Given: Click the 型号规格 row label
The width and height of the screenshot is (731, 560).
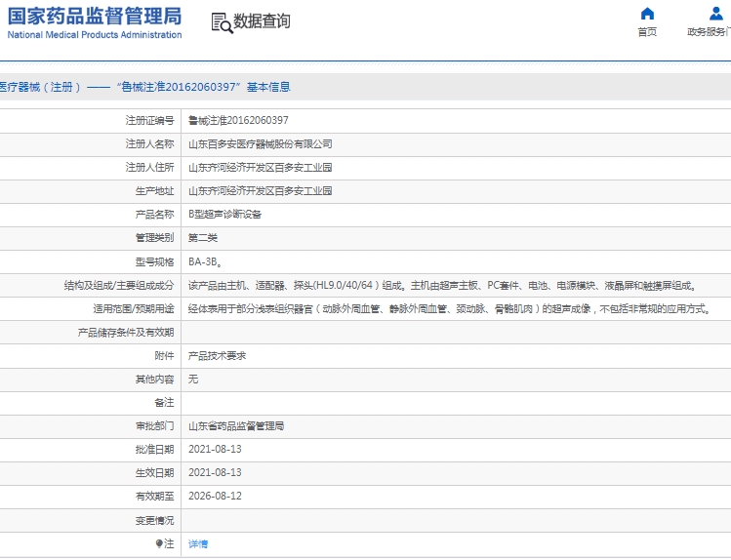Looking at the screenshot, I should [155, 261].
